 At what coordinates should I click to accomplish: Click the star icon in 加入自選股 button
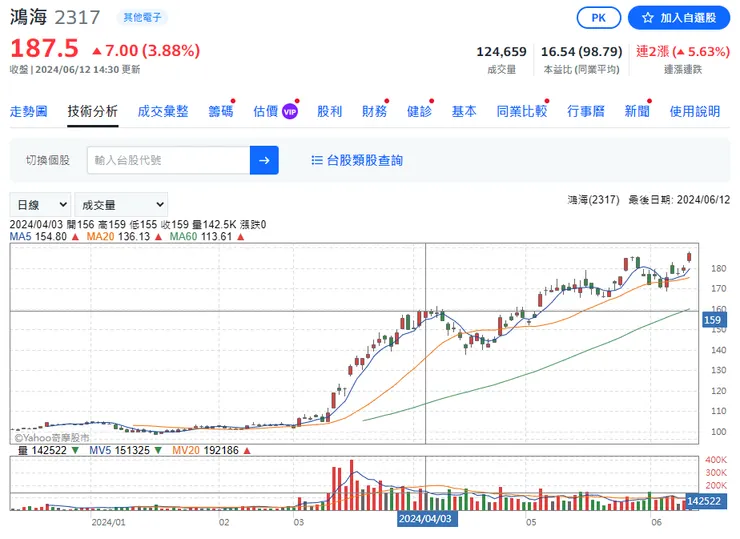pos(648,18)
